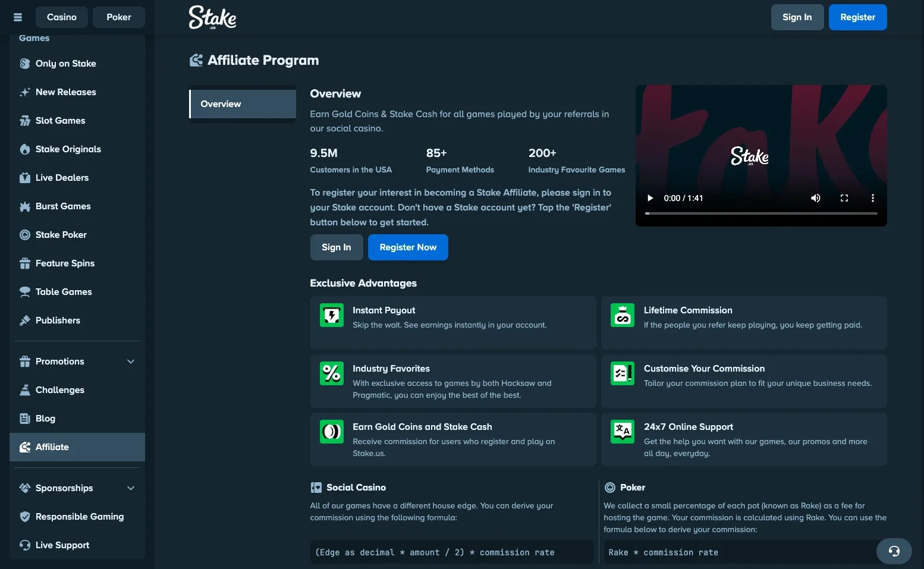
Task: Click Sign In in the header
Action: click(797, 17)
